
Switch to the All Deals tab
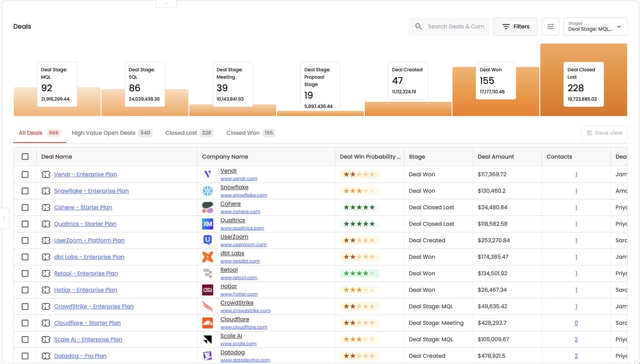point(39,133)
